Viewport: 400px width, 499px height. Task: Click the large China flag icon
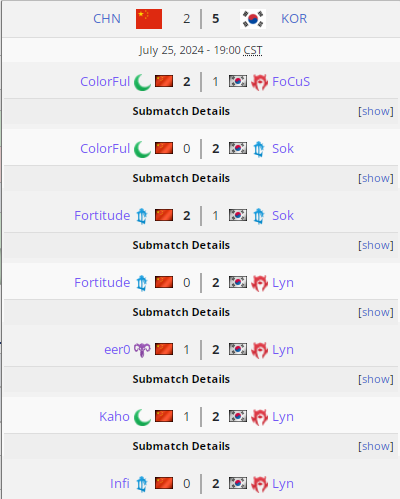point(149,19)
